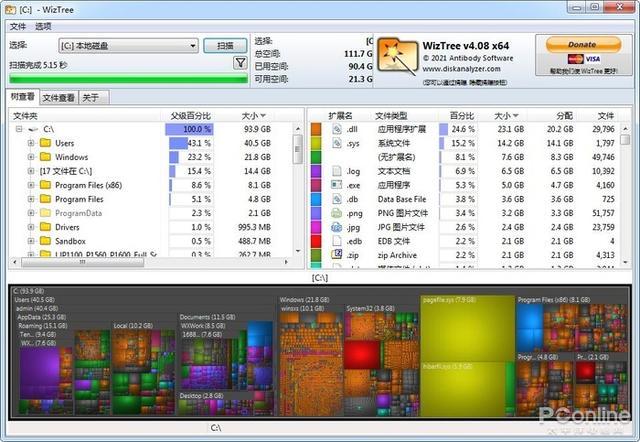The width and height of the screenshot is (640, 442).
Task: Click the WizTree wizard logo icon
Action: (398, 57)
